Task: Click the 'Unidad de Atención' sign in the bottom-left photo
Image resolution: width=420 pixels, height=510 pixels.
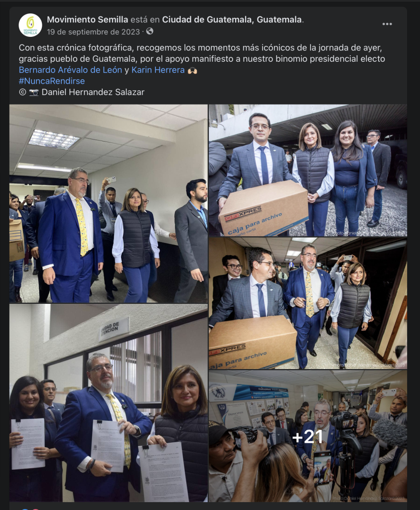Action: pos(114,328)
